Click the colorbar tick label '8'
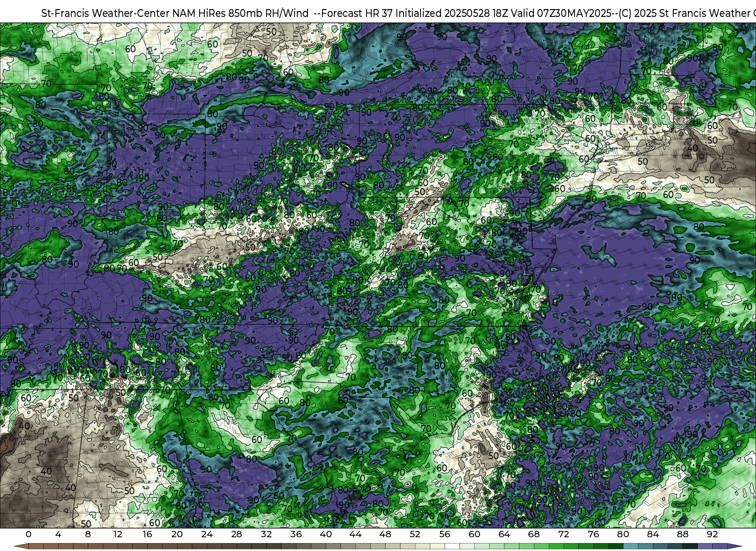This screenshot has height=551, width=756. coord(88,534)
